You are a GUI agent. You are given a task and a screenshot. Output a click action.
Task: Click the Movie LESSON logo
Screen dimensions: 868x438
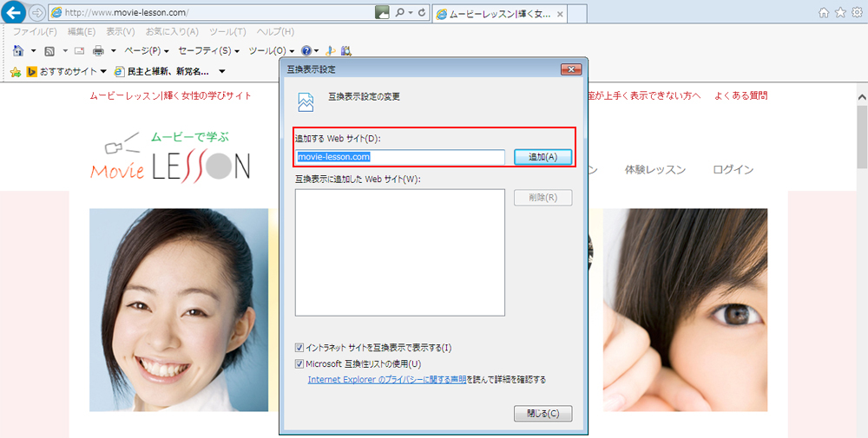coord(170,156)
